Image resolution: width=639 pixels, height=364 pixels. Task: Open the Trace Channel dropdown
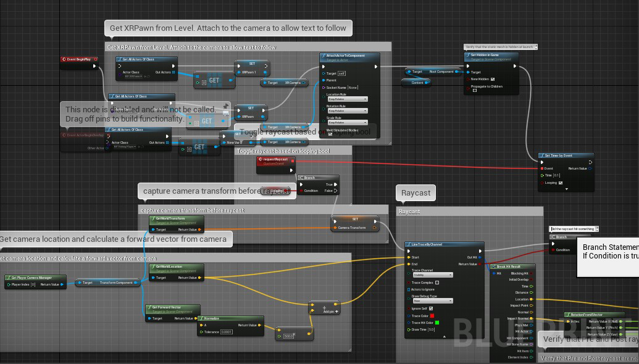click(x=432, y=275)
